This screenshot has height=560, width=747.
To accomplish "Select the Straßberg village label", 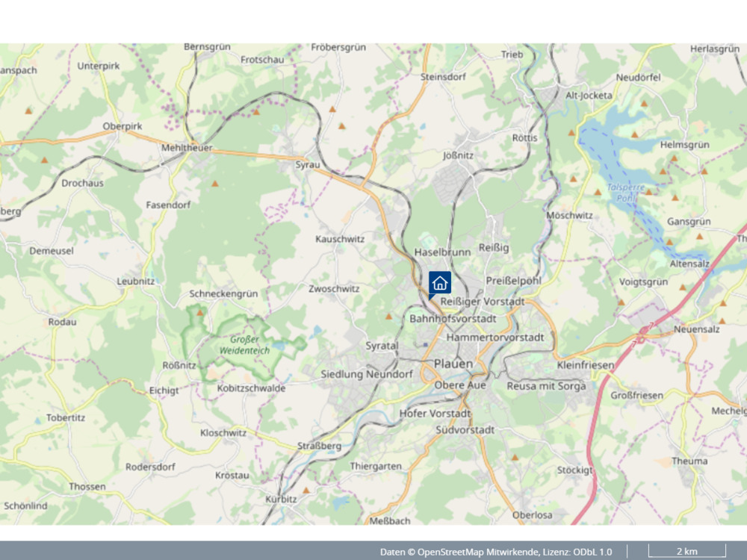I will point(319,447).
